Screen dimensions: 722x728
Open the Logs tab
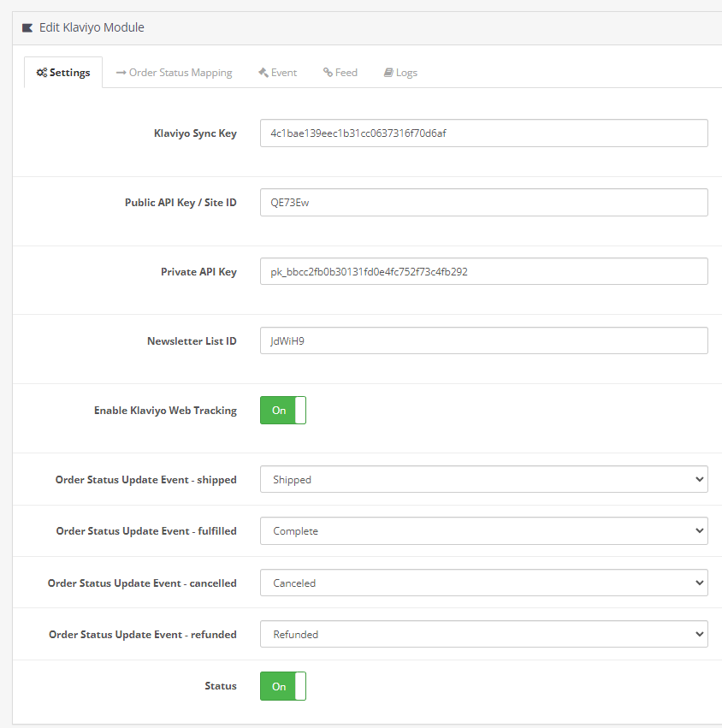click(400, 73)
